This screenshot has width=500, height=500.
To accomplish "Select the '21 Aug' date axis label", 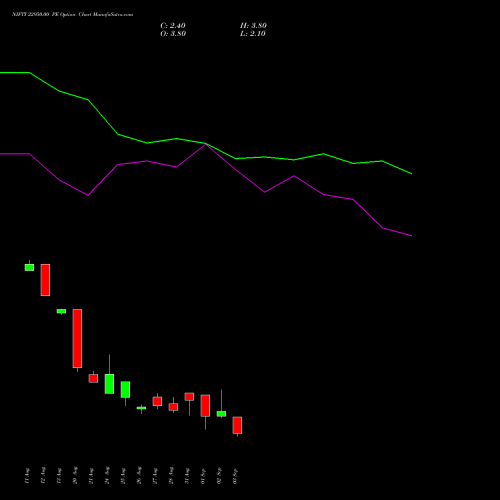I will (x=91, y=476).
